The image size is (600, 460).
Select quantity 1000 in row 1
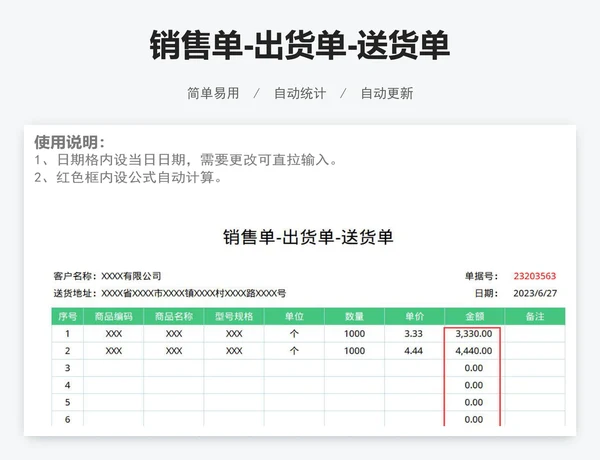click(354, 334)
